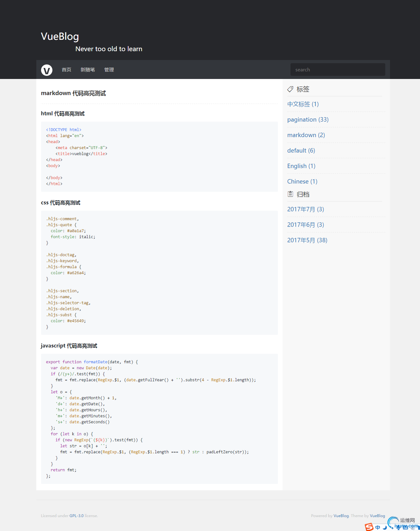Image resolution: width=420 pixels, height=531 pixels.
Task: Click the '<title>vueblog</title>' code line
Action: 81,154
